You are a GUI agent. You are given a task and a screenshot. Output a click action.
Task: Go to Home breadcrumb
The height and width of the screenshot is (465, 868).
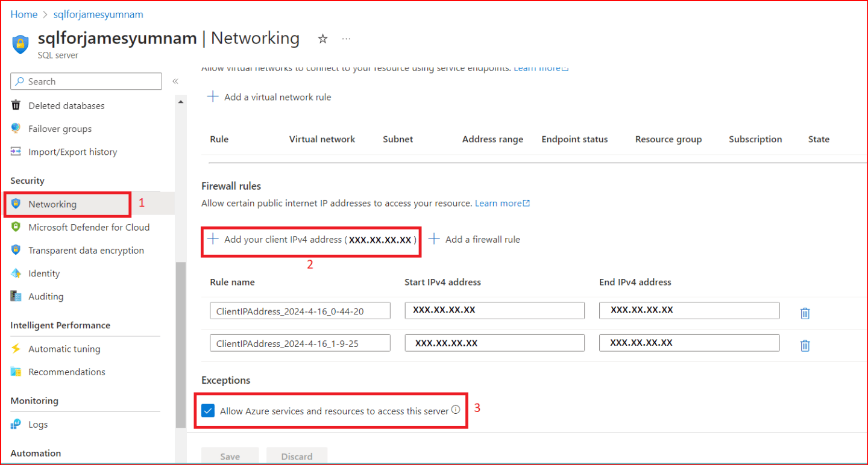(x=24, y=14)
